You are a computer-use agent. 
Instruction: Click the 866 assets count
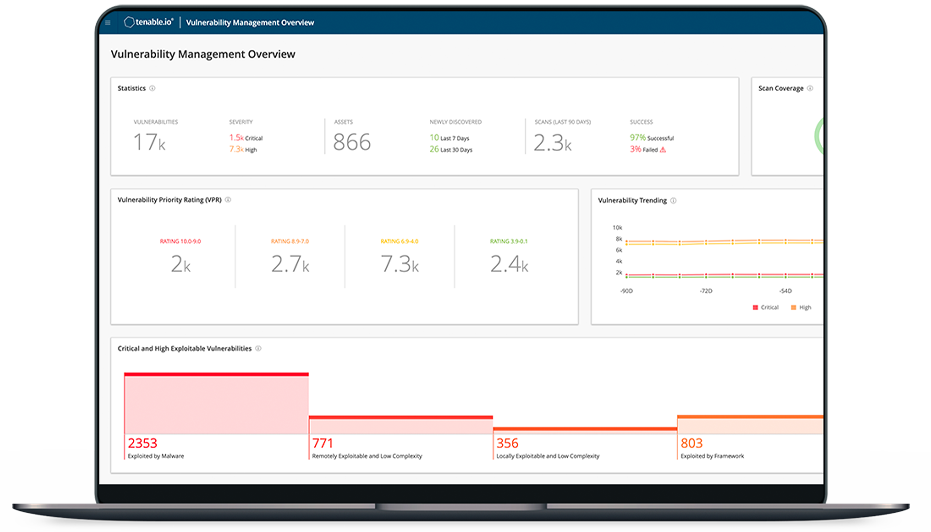click(x=352, y=142)
